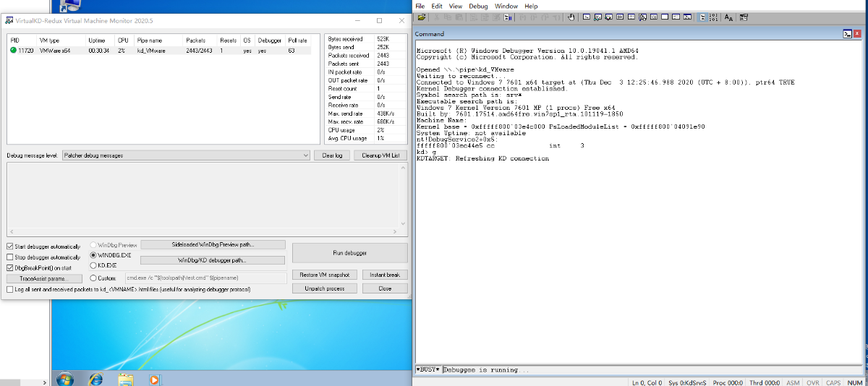Click the Clear log button
868x386 pixels.
tap(333, 155)
